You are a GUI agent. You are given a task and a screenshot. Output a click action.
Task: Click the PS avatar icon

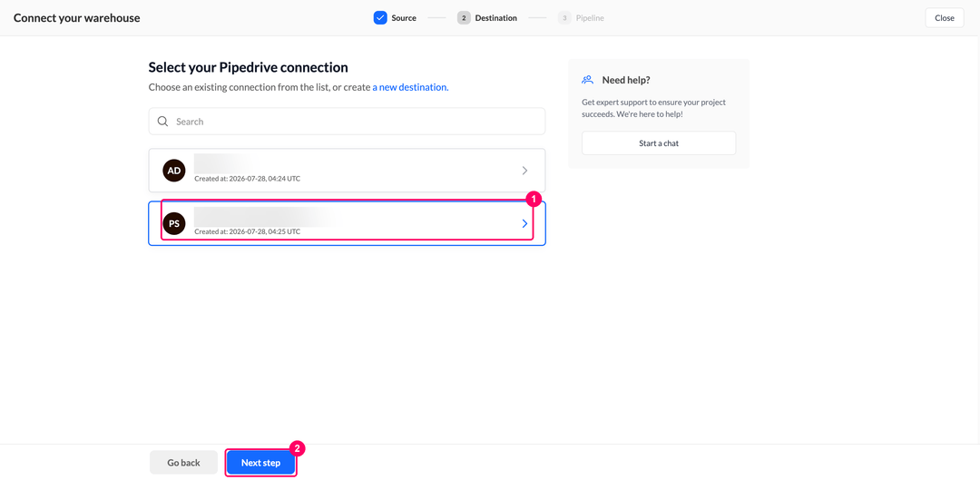[x=174, y=223]
